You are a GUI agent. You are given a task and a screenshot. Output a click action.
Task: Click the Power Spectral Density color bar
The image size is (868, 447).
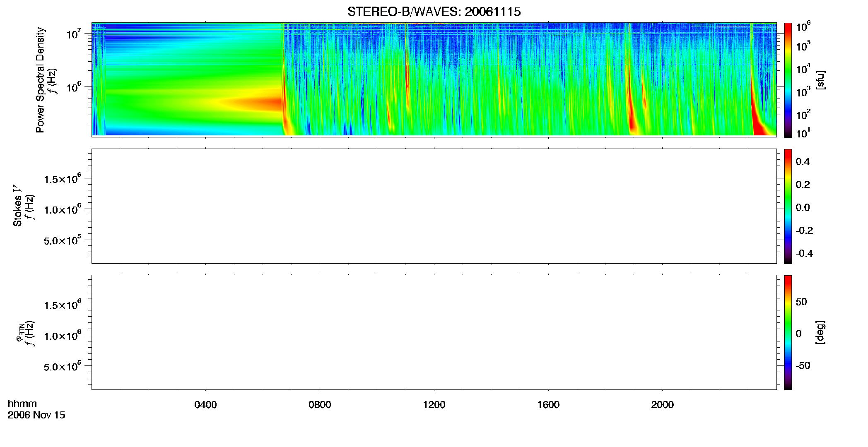point(788,80)
